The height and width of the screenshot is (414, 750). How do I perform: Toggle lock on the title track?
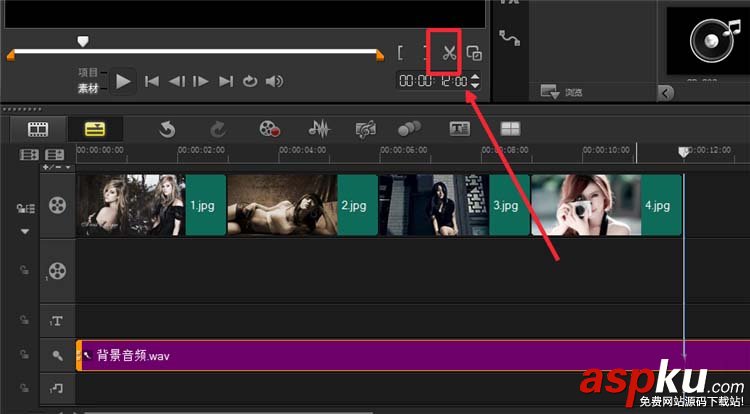point(24,319)
